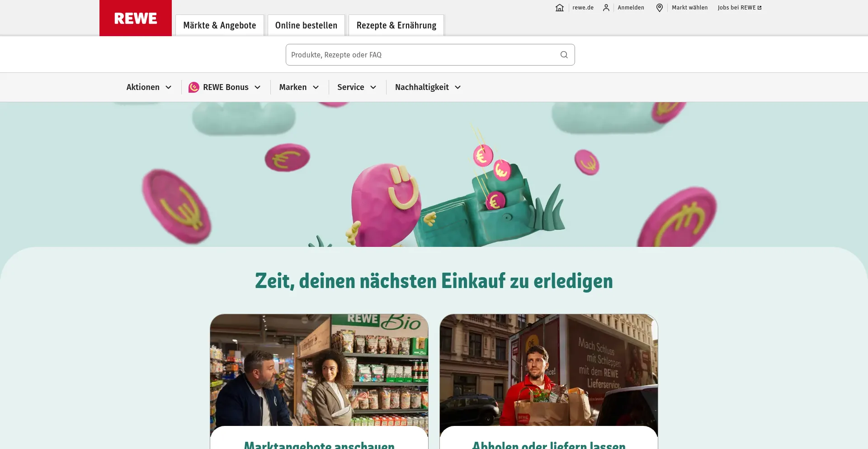
Task: Expand the chevron next to Aktionen
Action: click(x=169, y=87)
